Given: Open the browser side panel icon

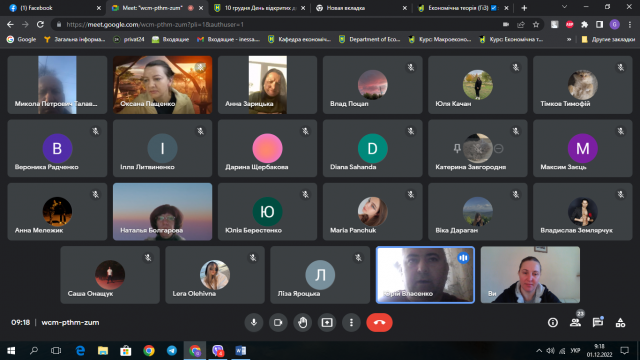Looking at the screenshot, I should (600, 24).
